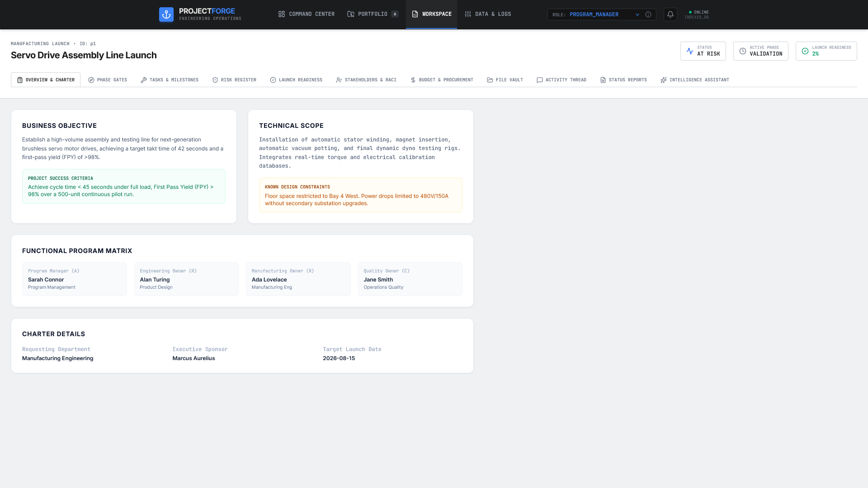Viewport: 868px width, 488px height.
Task: Click the Command Center grid icon
Action: 282,14
